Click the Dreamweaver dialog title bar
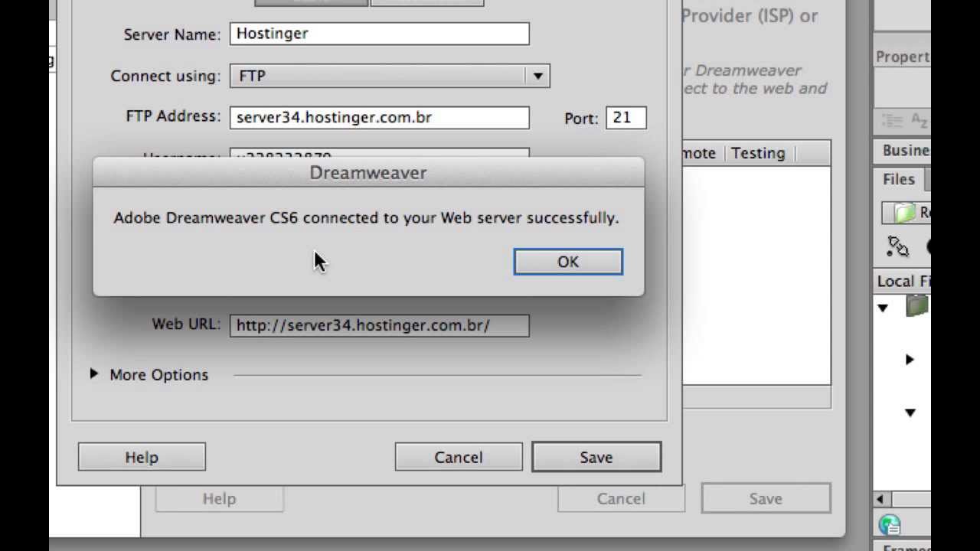The image size is (980, 551). click(x=368, y=172)
